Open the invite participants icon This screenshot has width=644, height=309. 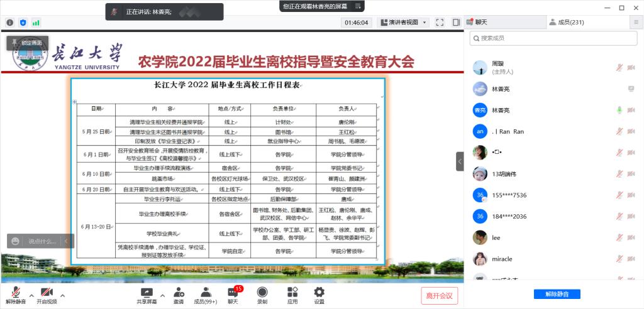179,292
